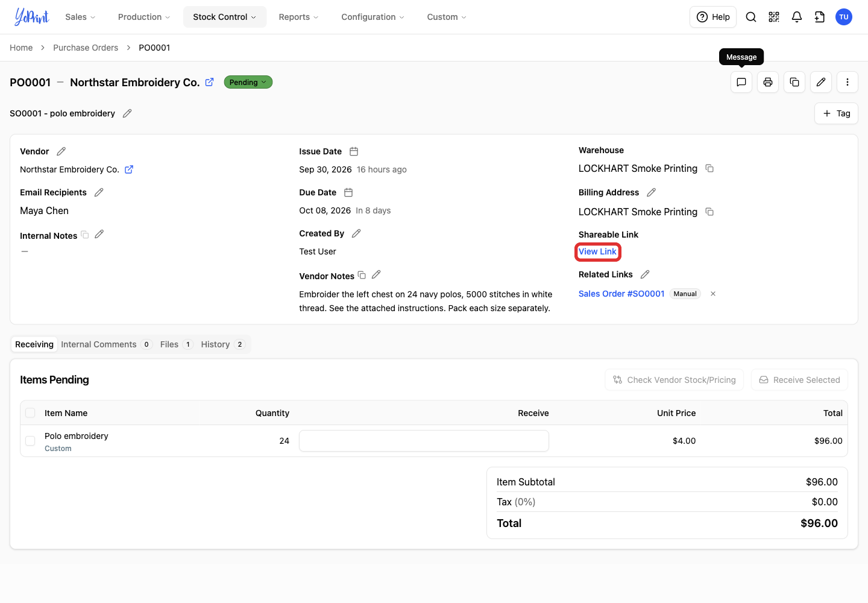Open the search magnifier icon
This screenshot has width=868, height=603.
751,17
